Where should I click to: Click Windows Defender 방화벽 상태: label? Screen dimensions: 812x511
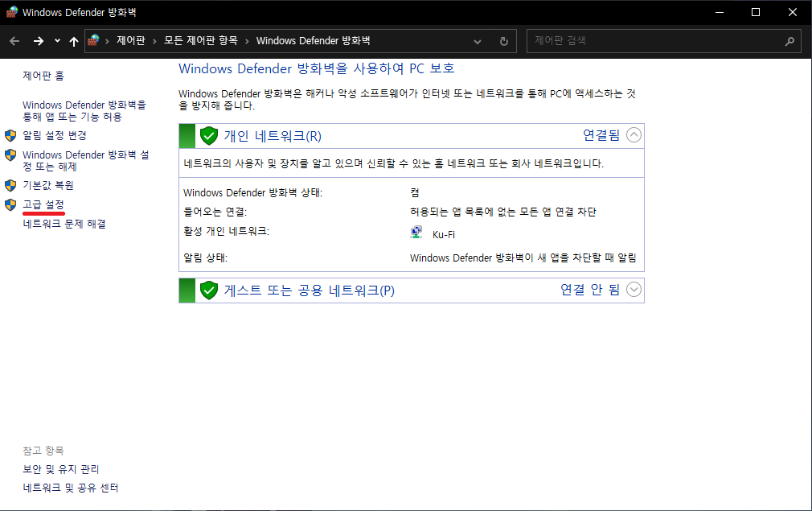(x=252, y=193)
